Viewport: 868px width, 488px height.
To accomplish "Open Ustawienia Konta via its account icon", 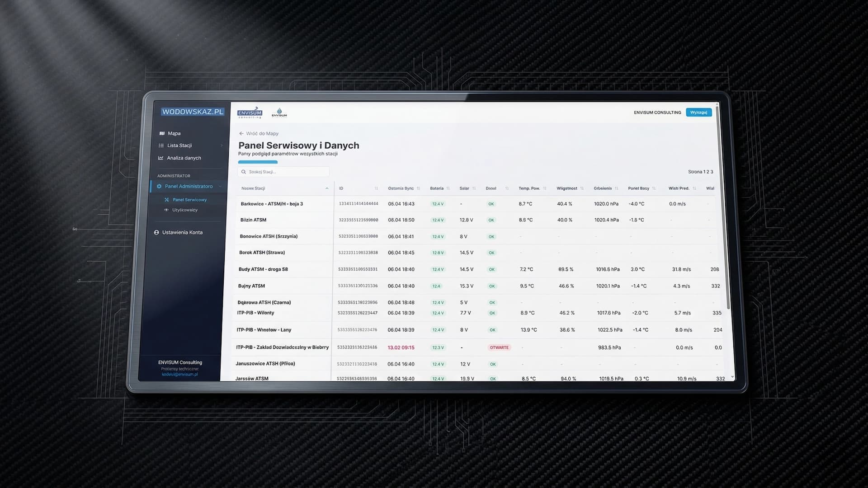I will tap(156, 232).
